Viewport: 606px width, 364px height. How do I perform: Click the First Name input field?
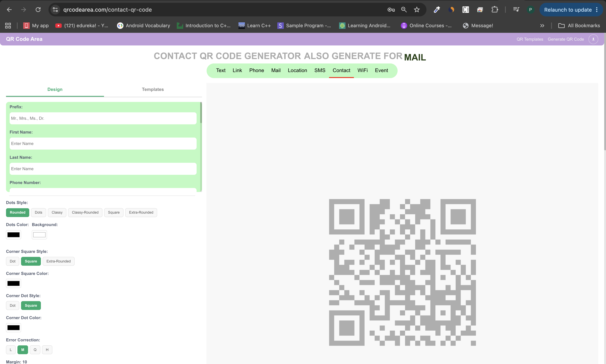[103, 144]
